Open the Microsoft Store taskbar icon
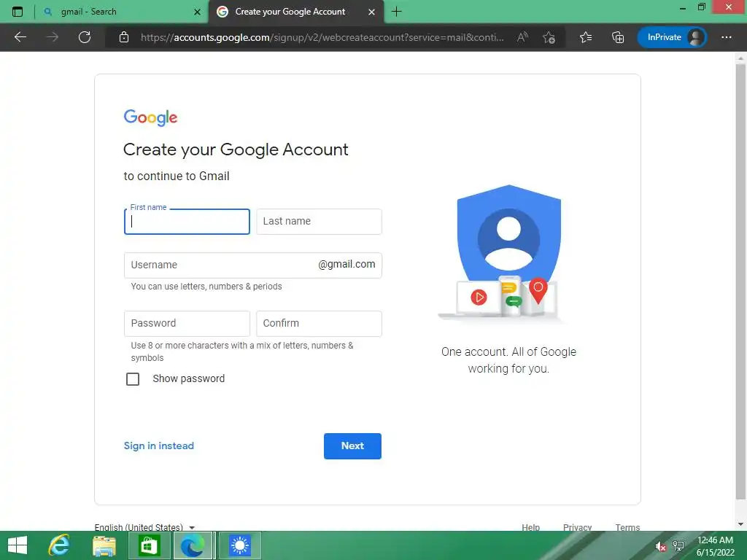 click(x=149, y=545)
